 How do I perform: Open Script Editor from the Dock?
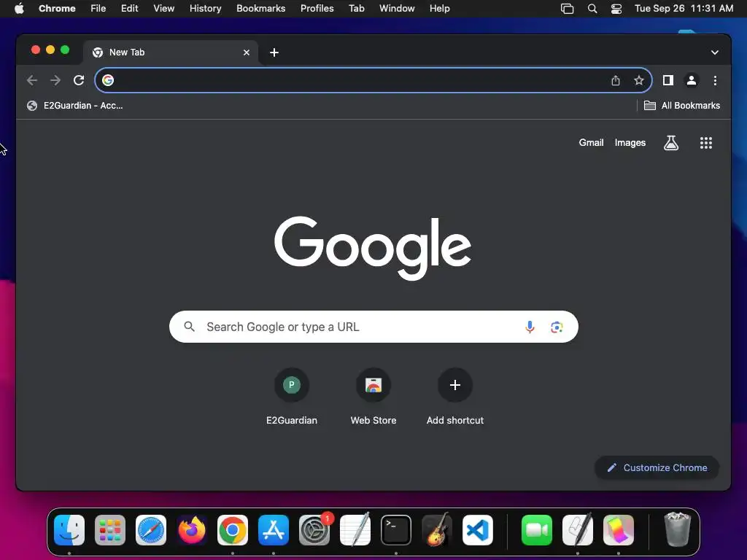(578, 530)
